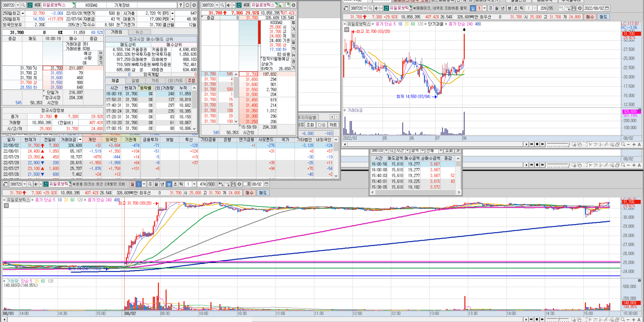Switch to the 일별 tab
The height and width of the screenshot is (322, 644).
(135, 81)
